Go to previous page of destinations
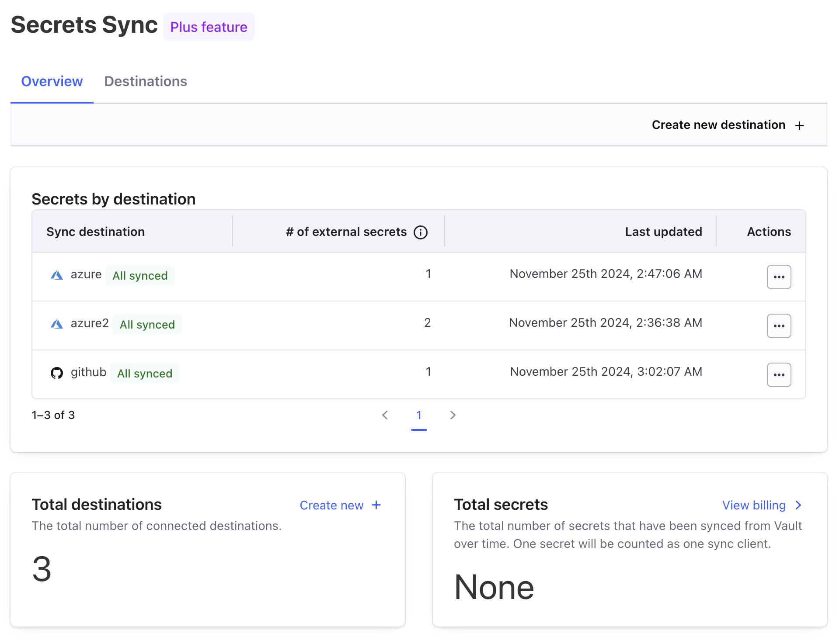 tap(385, 415)
